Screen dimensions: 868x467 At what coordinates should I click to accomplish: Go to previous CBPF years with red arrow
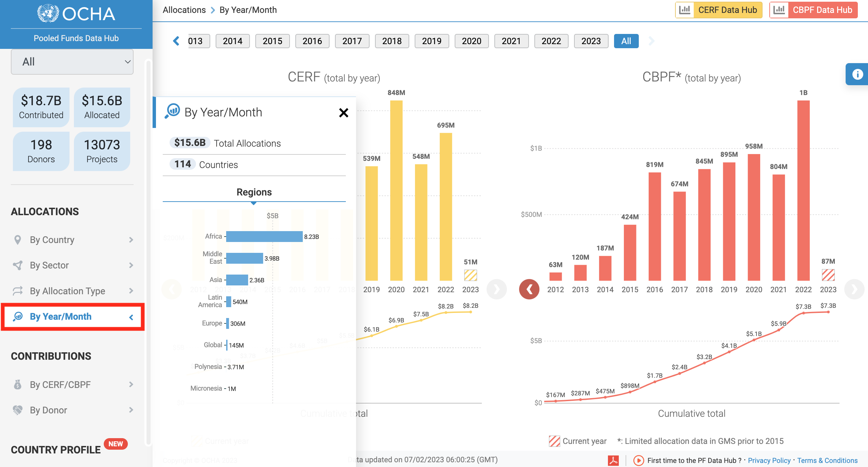click(529, 289)
